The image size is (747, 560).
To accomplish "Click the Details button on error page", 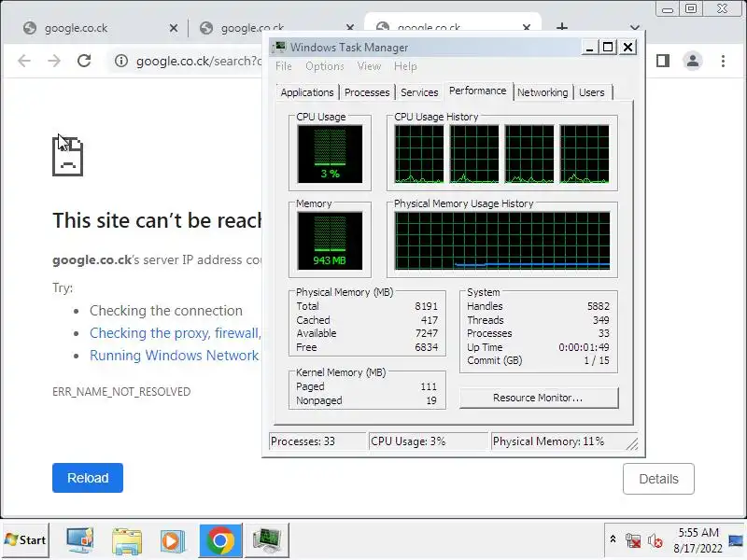I will [x=658, y=479].
